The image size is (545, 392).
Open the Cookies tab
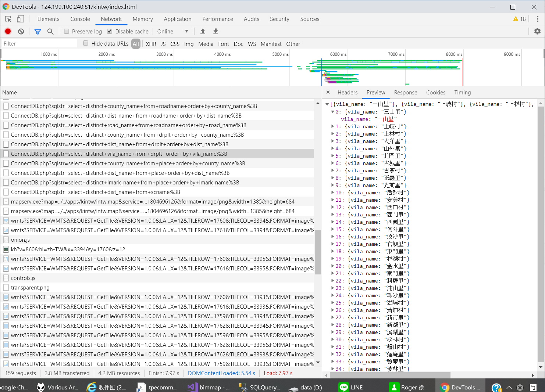point(436,93)
